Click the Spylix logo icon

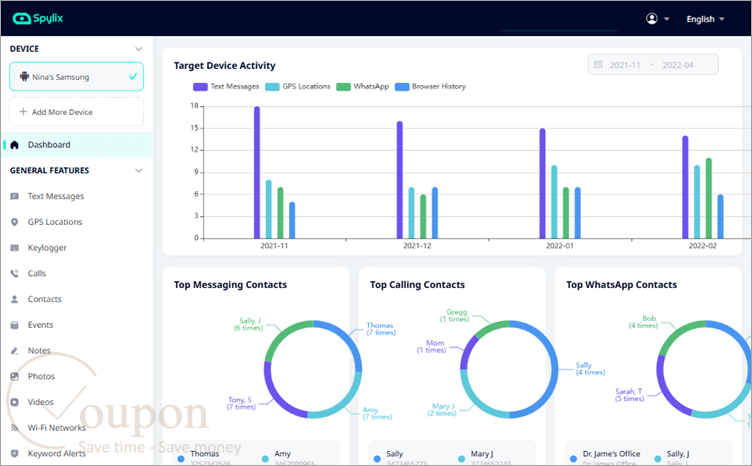[x=22, y=19]
